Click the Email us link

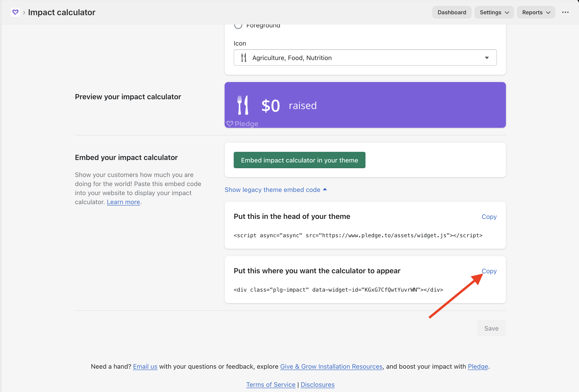pyautogui.click(x=145, y=366)
